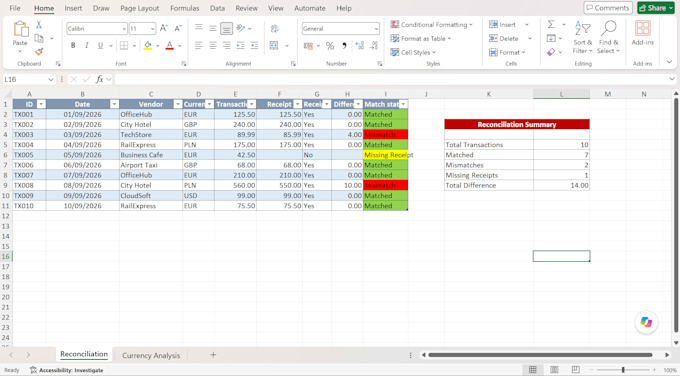
Task: Toggle Bold formatting
Action: (x=73, y=46)
